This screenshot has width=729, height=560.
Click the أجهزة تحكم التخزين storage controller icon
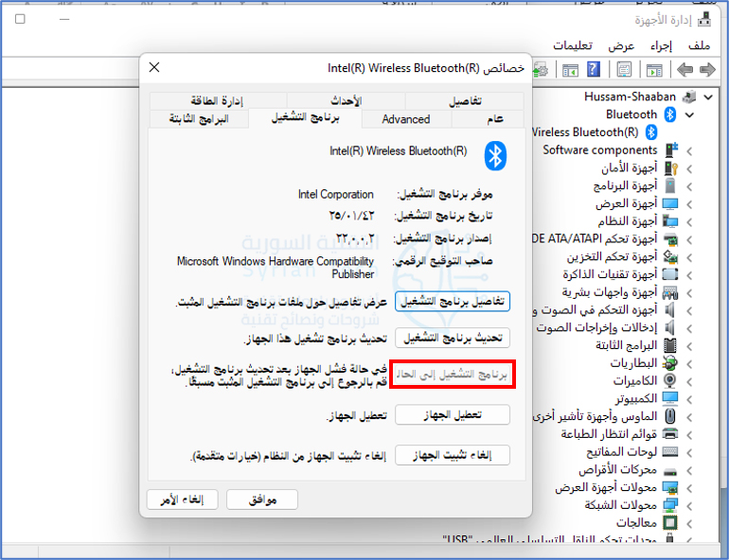tap(670, 256)
